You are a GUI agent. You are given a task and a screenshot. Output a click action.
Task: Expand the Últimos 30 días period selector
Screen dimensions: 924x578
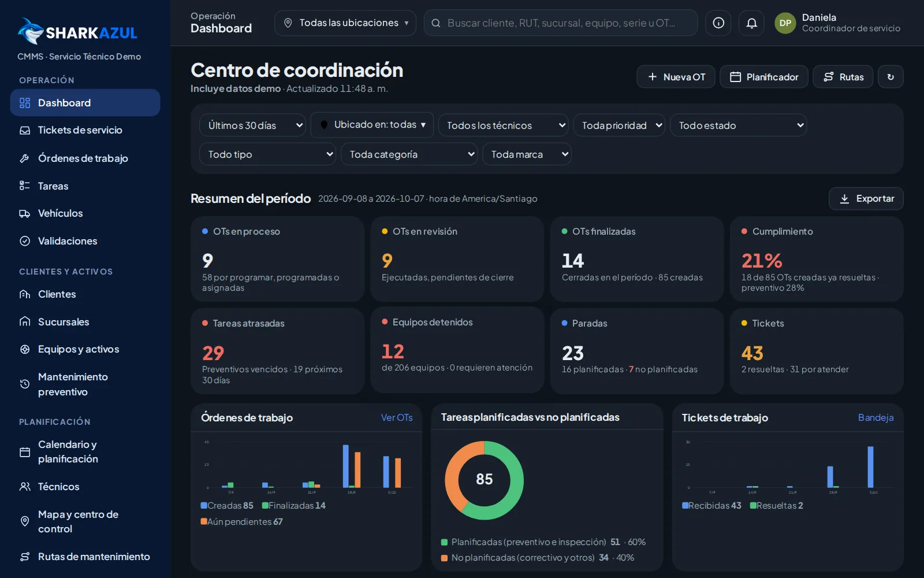tap(252, 125)
